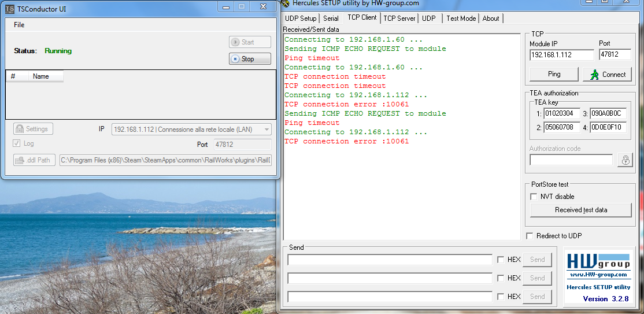
Task: Open the Test Mode tab
Action: (x=461, y=19)
